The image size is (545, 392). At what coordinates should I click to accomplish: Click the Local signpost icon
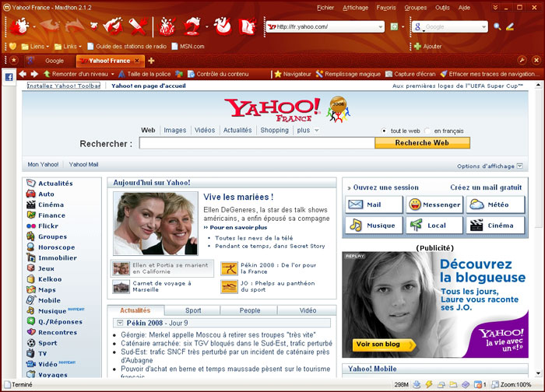pos(416,225)
